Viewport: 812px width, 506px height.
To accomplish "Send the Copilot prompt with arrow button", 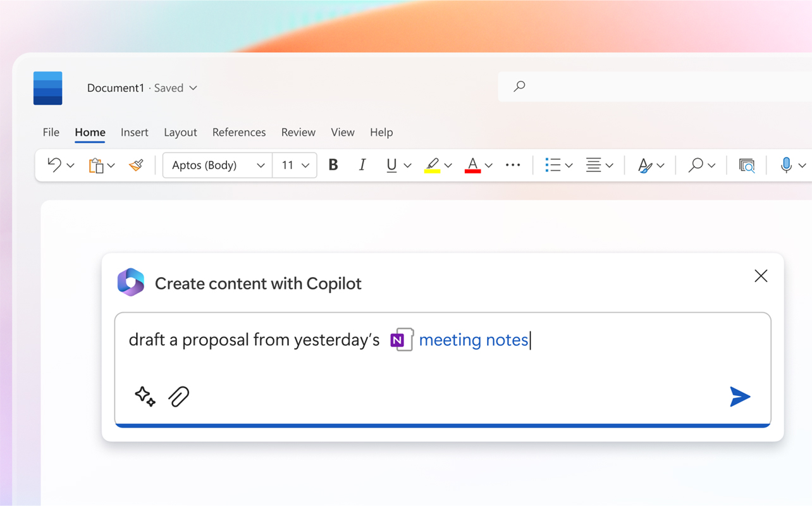I will (740, 397).
